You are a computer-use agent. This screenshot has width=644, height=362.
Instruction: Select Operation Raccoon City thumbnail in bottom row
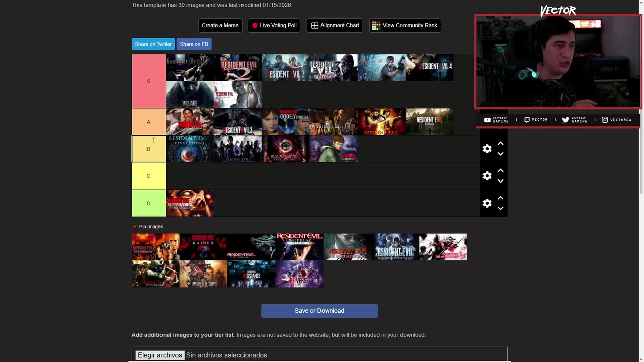coord(155,274)
